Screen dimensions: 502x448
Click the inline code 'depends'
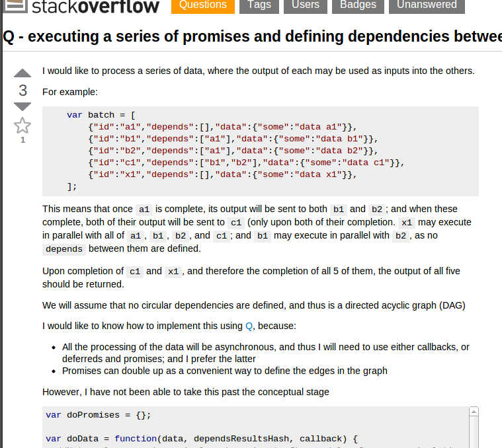click(x=64, y=249)
